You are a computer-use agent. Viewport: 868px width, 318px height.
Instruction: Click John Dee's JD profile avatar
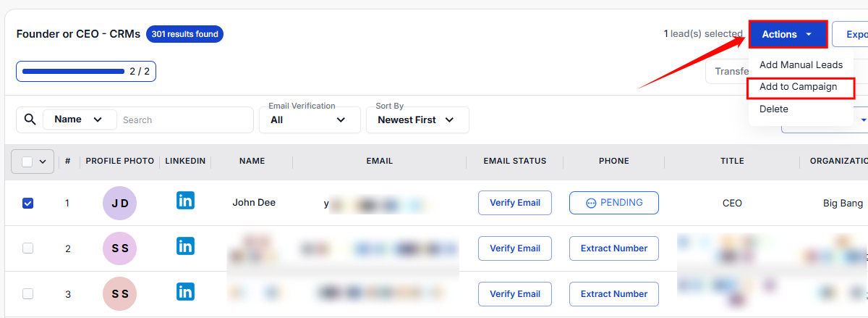[x=119, y=203]
